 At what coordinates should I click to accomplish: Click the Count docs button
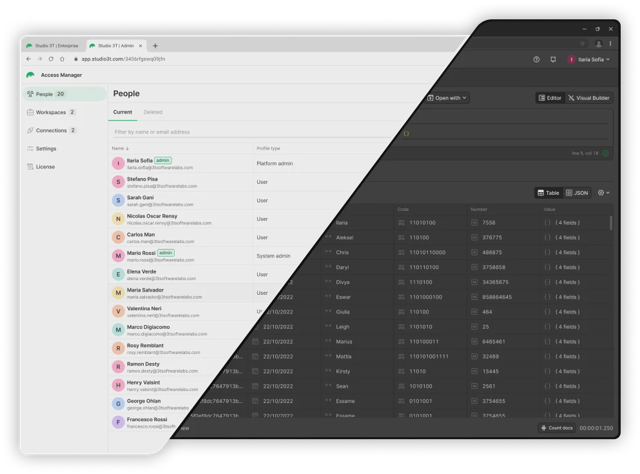pos(556,428)
